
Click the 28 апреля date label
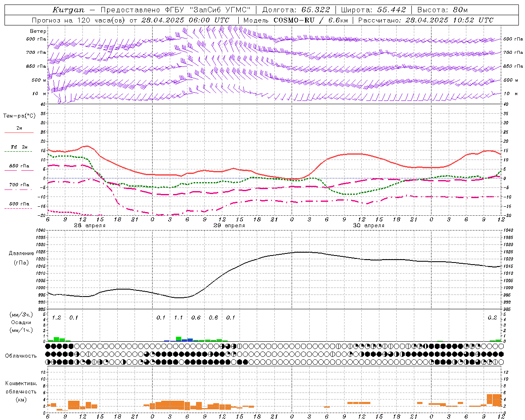(89, 226)
